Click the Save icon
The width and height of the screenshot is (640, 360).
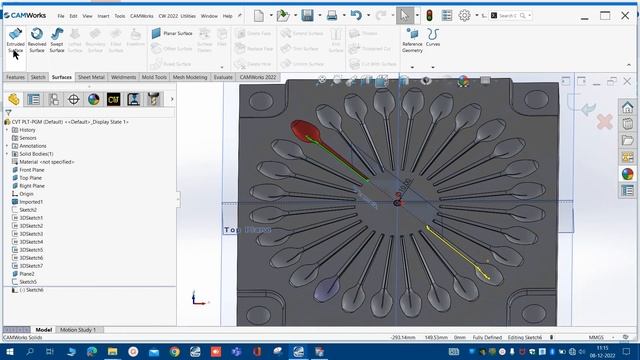tap(307, 16)
